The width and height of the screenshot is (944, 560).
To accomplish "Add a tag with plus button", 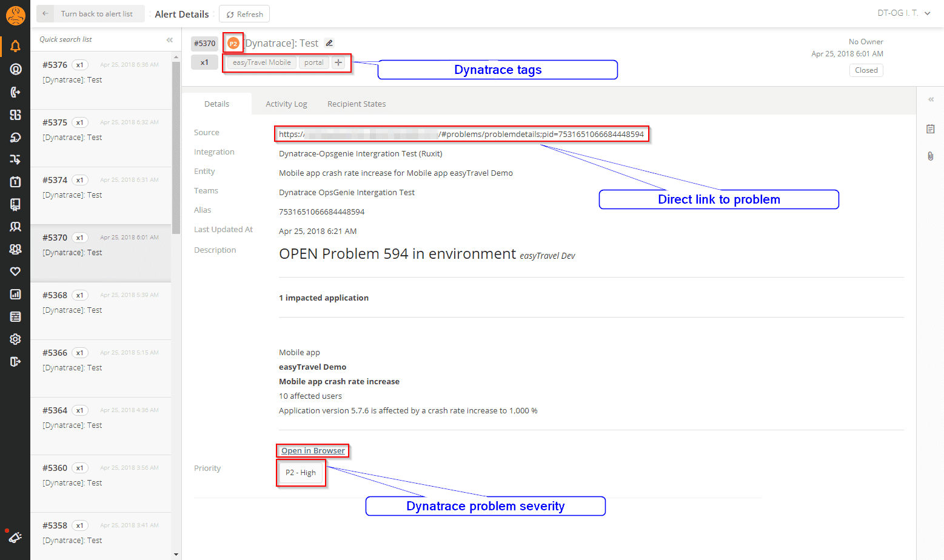I will click(339, 62).
